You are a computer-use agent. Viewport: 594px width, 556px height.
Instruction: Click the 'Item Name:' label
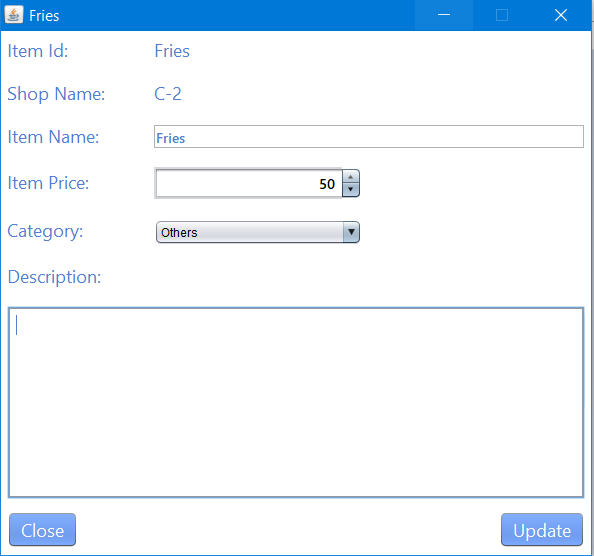[x=53, y=137]
